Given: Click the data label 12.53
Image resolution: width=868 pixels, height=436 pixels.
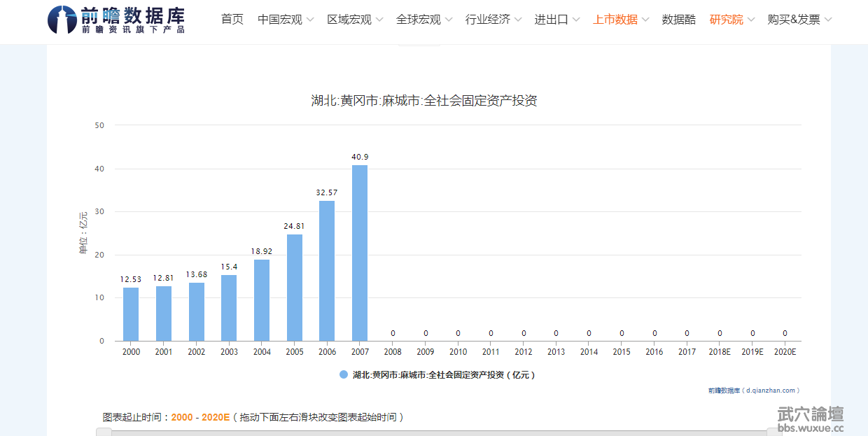Looking at the screenshot, I should 131,279.
